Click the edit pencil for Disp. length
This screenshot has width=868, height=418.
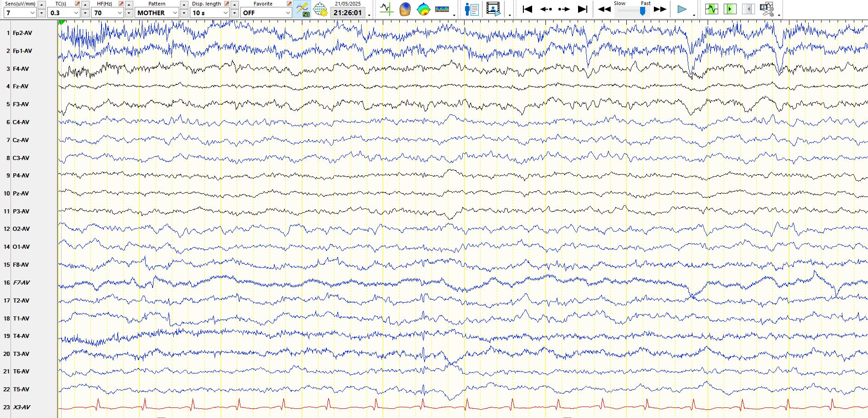(227, 4)
